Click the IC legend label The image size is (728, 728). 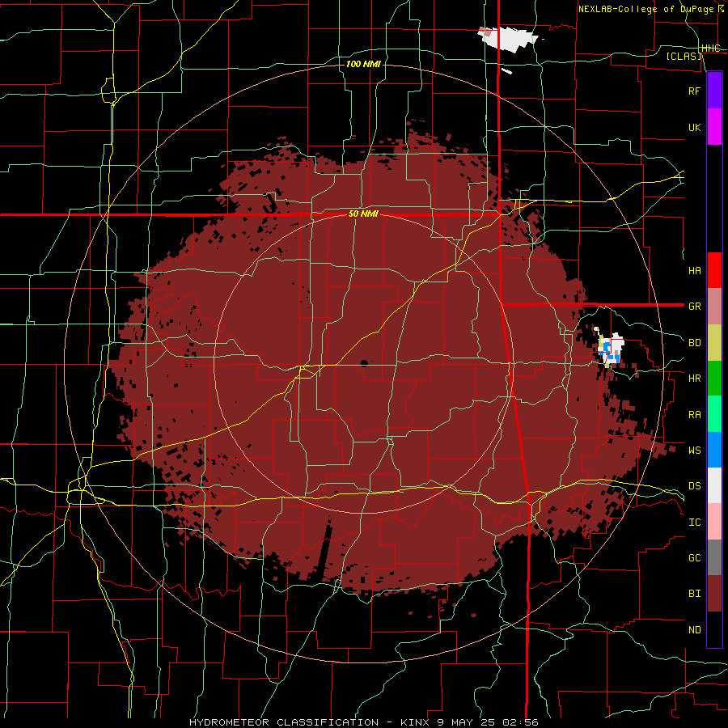pos(694,523)
